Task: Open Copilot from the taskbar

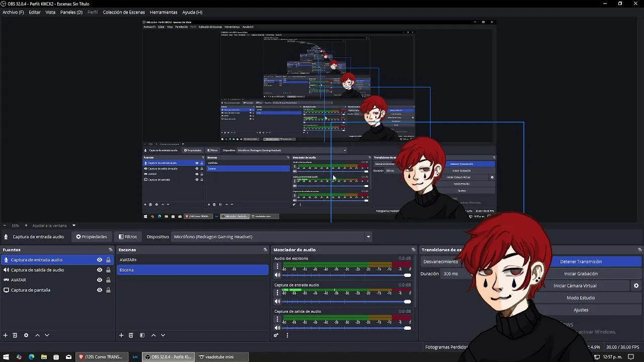Action: click(x=19, y=357)
